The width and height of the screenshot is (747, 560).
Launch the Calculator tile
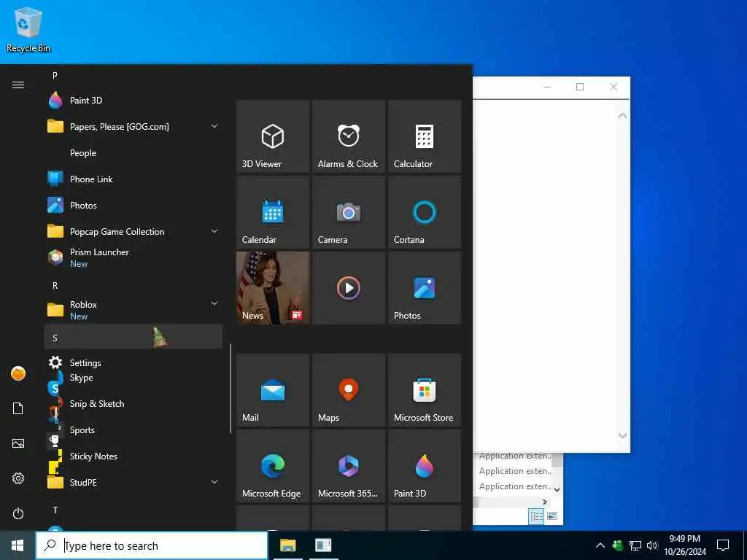pos(424,136)
